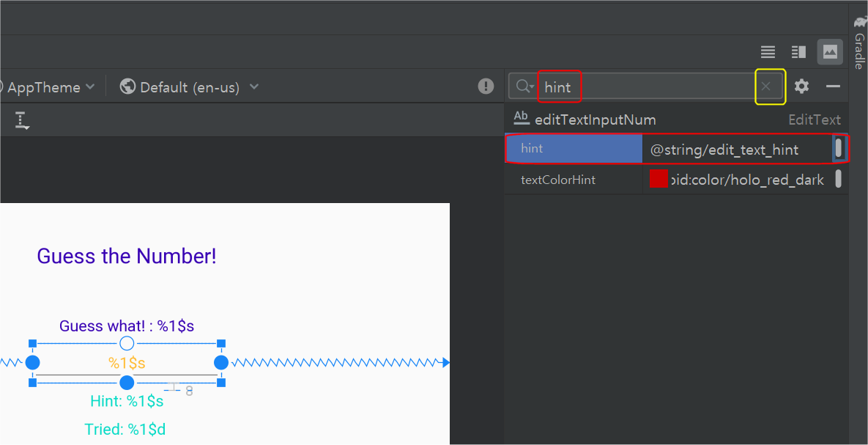Open the Gradle side panel
This screenshot has width=868, height=445.
(859, 43)
